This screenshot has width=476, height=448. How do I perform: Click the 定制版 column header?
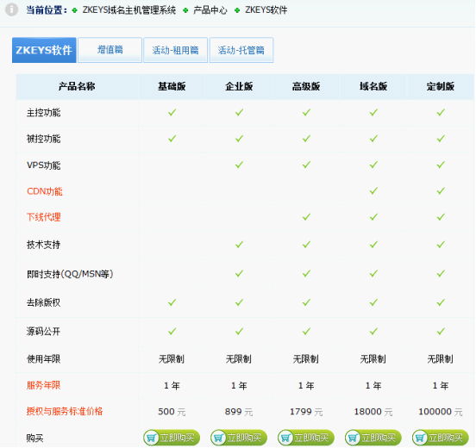pos(441,86)
